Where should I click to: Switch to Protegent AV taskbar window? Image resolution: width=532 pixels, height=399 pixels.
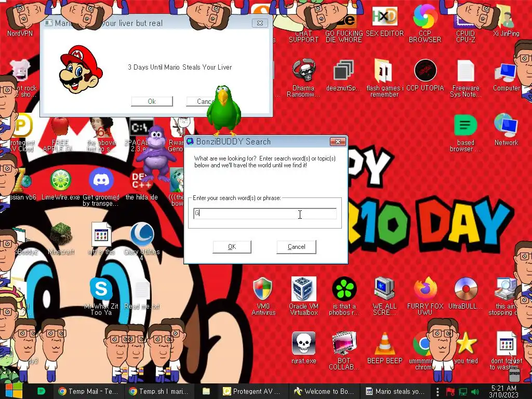tap(253, 391)
